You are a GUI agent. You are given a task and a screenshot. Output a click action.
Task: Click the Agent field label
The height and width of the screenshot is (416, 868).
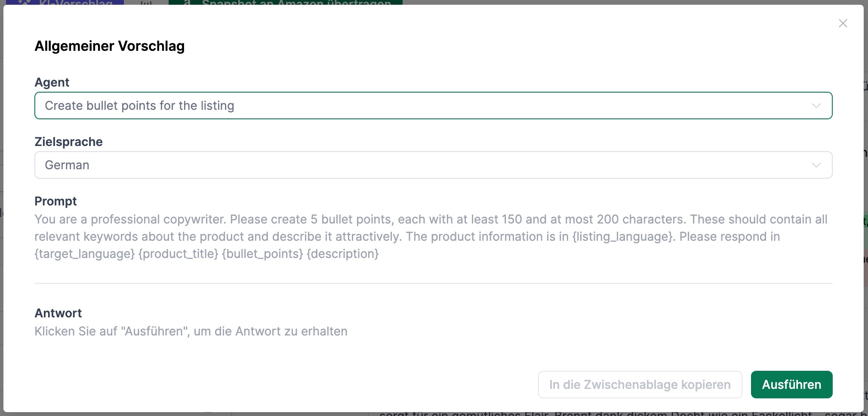tap(52, 82)
